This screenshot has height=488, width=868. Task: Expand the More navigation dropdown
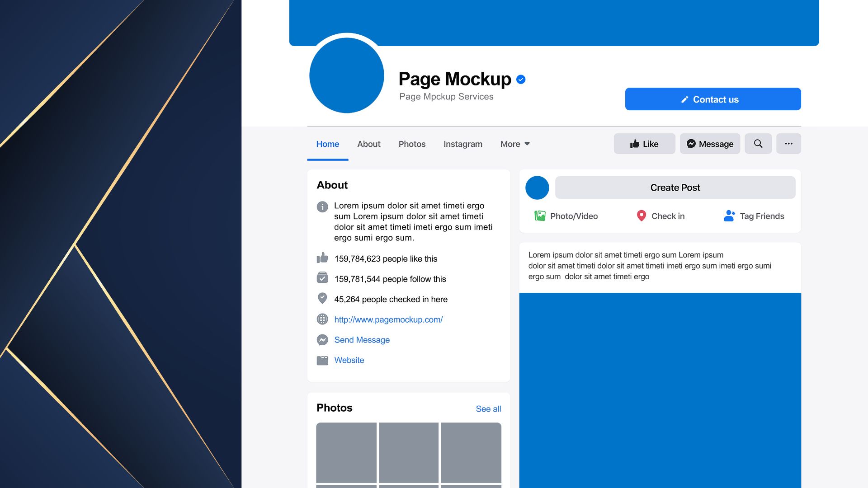point(514,144)
